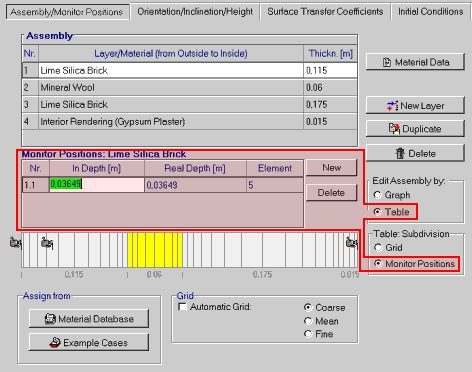Screen dimensions: 472x372
Task: Click the Element column header
Action: tap(275, 168)
